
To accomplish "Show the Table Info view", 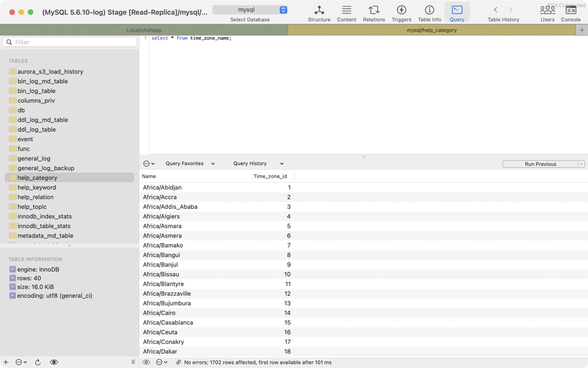I will tap(430, 14).
